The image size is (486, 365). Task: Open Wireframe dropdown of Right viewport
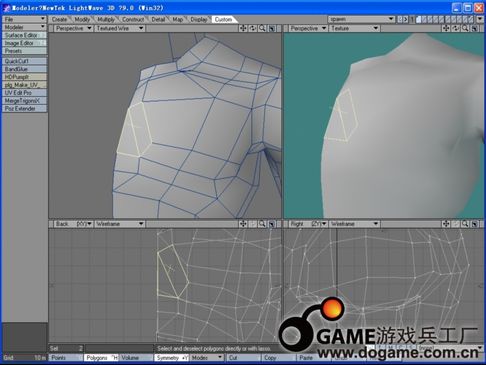pyautogui.click(x=355, y=224)
